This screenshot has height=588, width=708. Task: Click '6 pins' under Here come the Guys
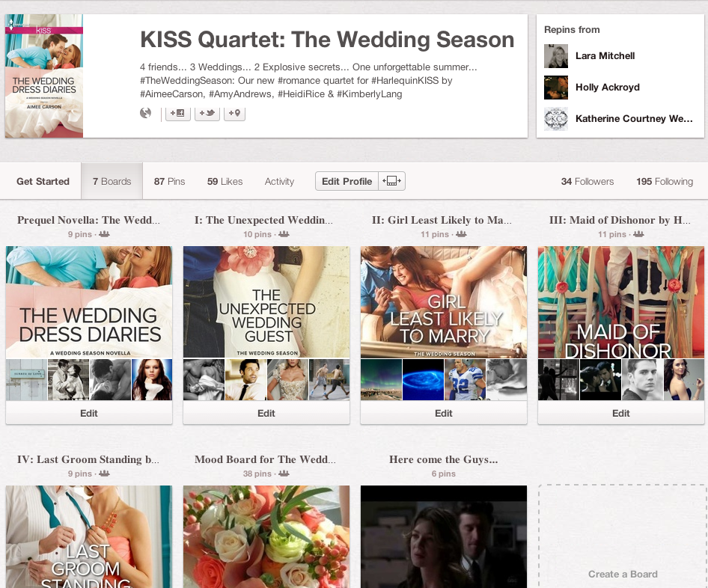(443, 474)
